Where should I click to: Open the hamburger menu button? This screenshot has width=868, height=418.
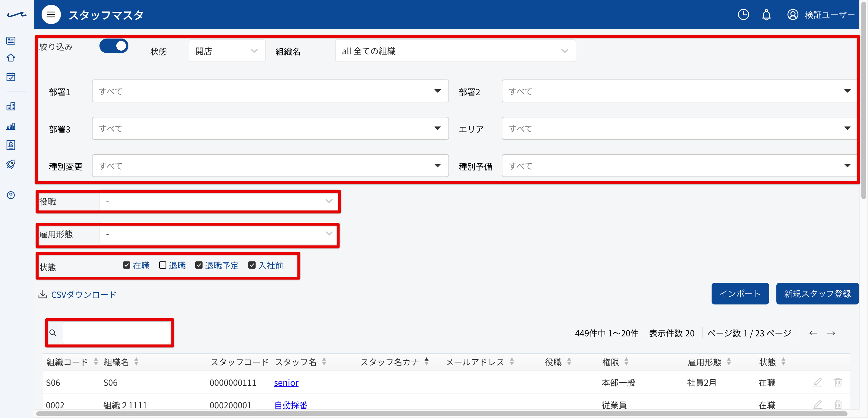tap(51, 14)
